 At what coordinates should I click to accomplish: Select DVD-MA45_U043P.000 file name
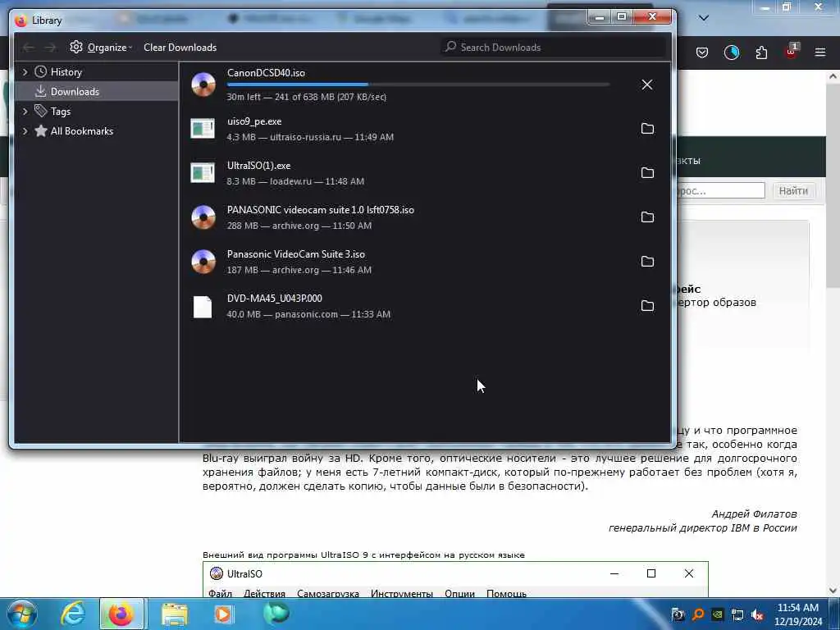(274, 299)
